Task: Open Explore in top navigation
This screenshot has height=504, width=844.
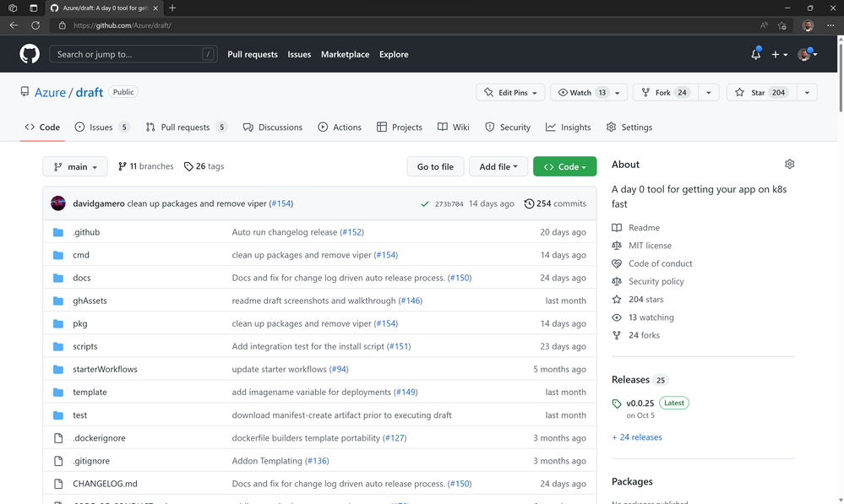Action: (394, 54)
